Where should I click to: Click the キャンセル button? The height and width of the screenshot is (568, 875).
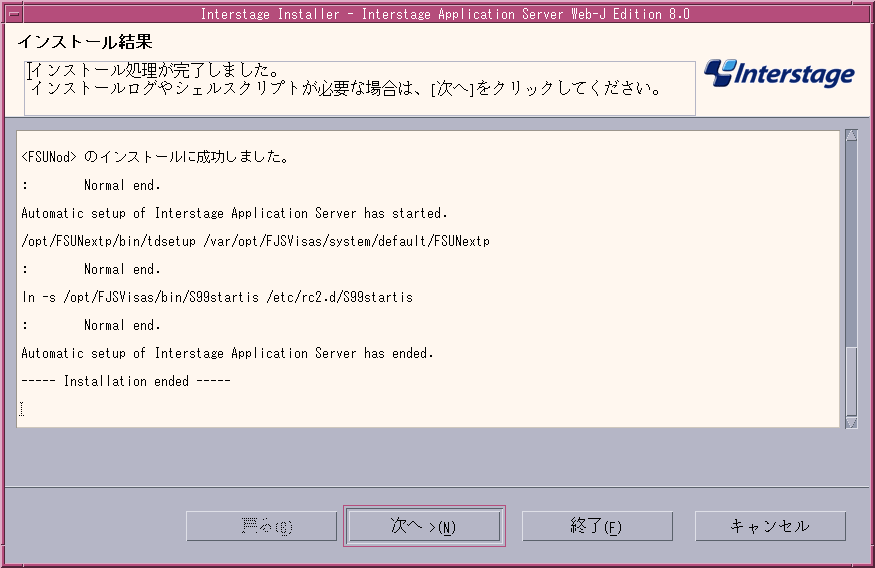(x=770, y=526)
